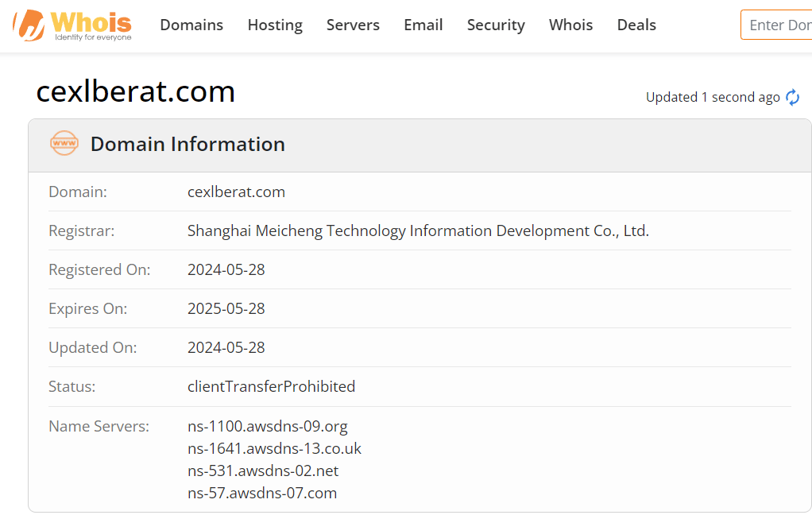Click the orange www Domain Information icon
812x515 pixels.
point(64,144)
